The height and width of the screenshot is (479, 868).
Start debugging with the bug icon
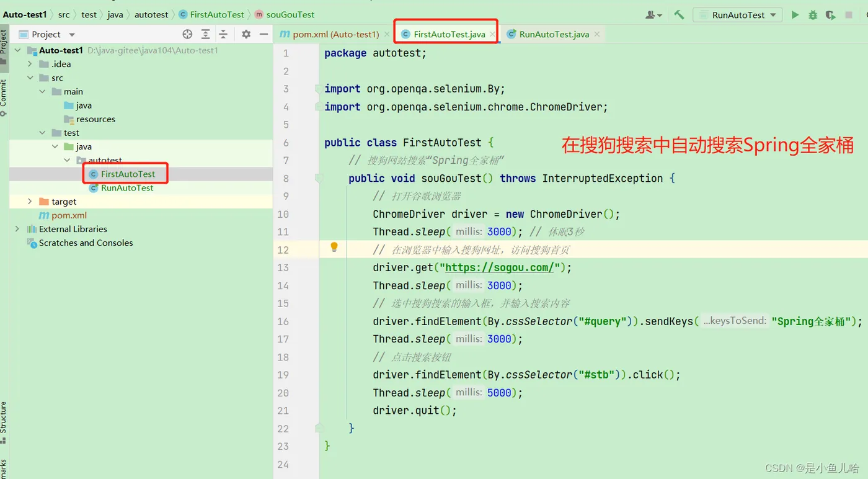[x=813, y=15]
